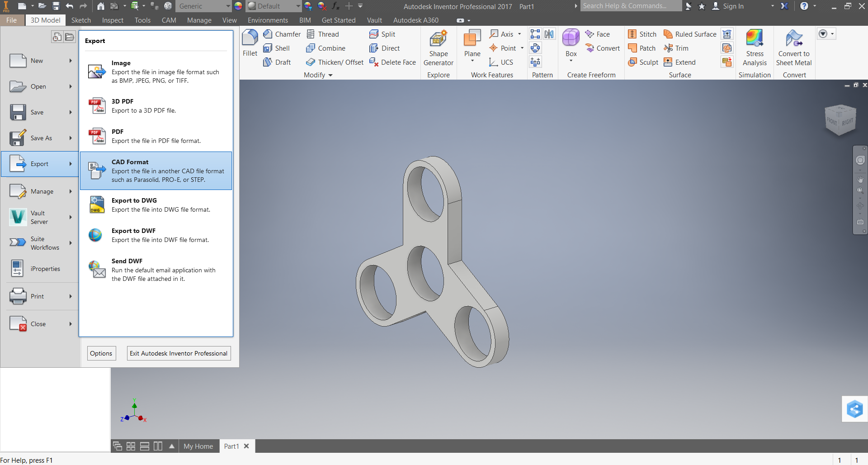Click the Mirror pattern icon
This screenshot has width=868, height=465.
click(549, 34)
